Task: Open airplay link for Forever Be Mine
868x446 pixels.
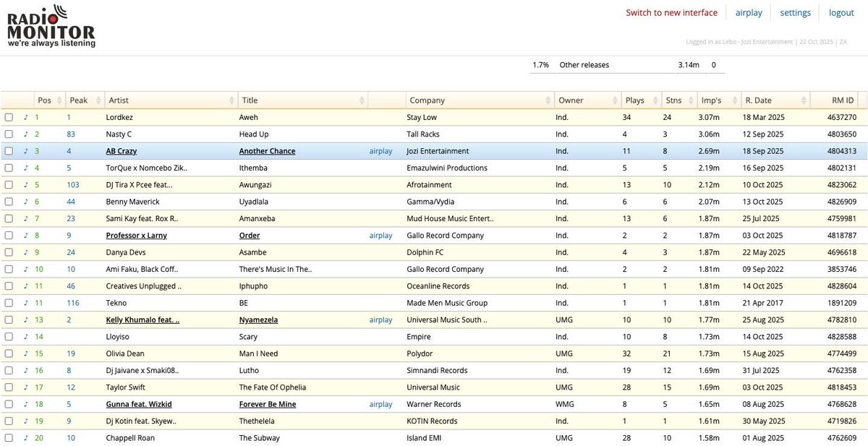Action: pos(380,404)
